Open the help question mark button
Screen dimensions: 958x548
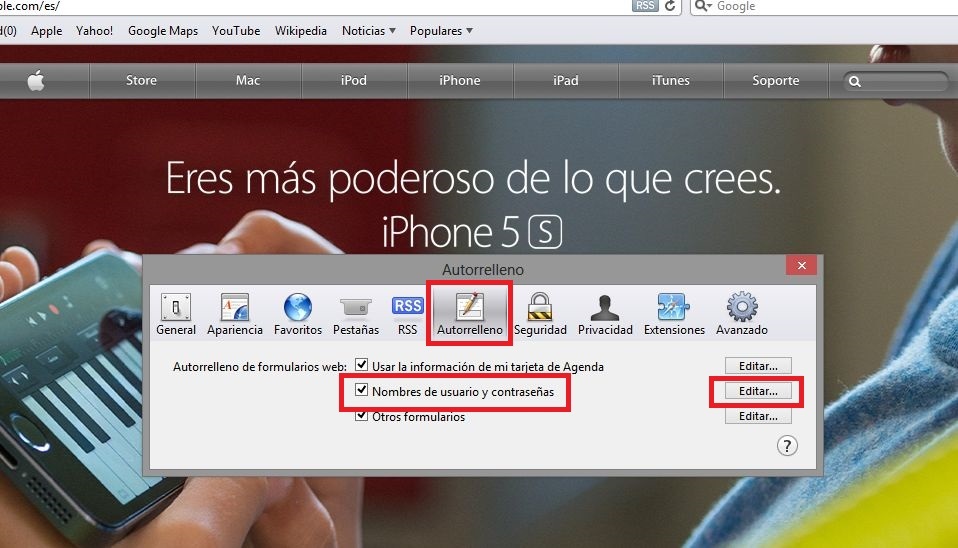click(787, 446)
